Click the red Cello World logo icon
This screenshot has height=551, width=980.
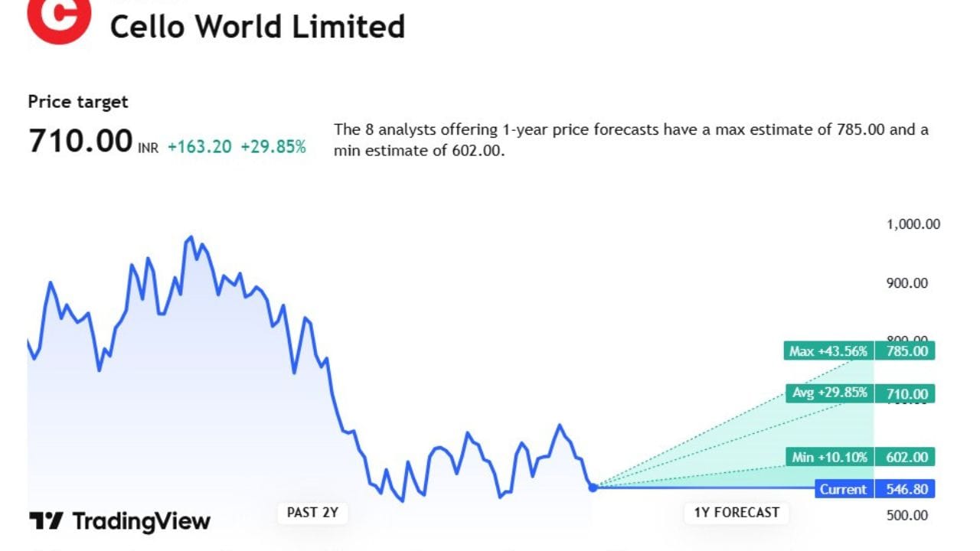pyautogui.click(x=59, y=17)
